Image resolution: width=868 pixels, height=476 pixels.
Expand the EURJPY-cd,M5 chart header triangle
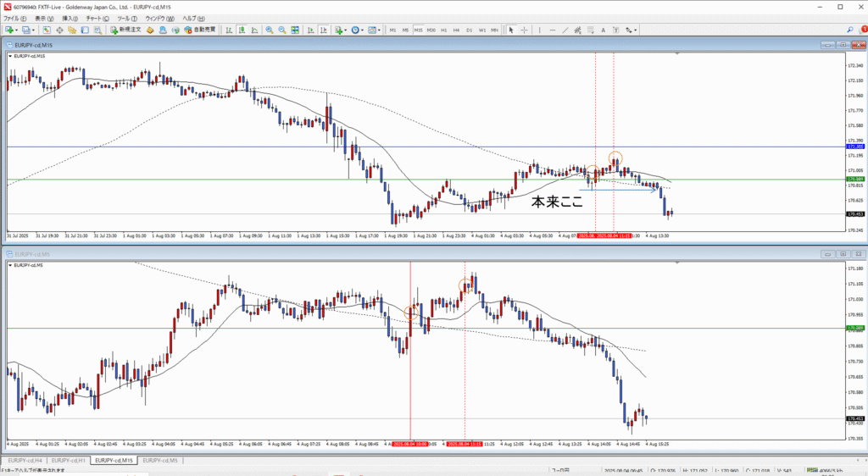coord(10,265)
